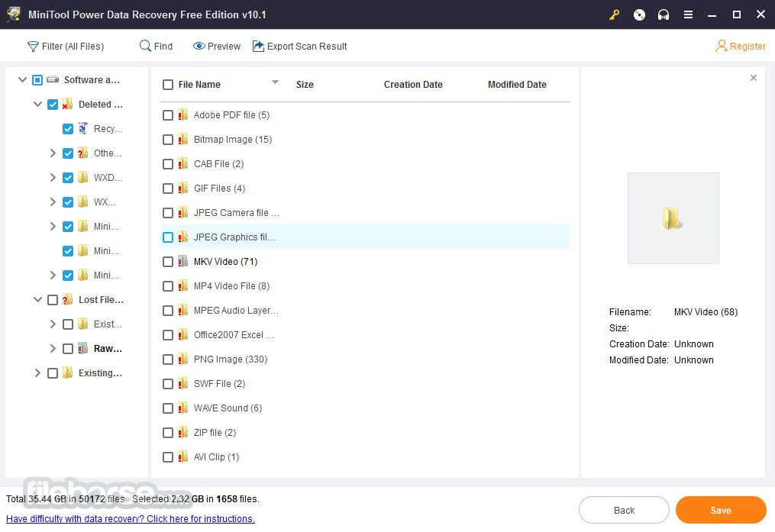The width and height of the screenshot is (775, 532).
Task: Uncheck the Deleted folder checkbox in tree
Action: click(53, 105)
